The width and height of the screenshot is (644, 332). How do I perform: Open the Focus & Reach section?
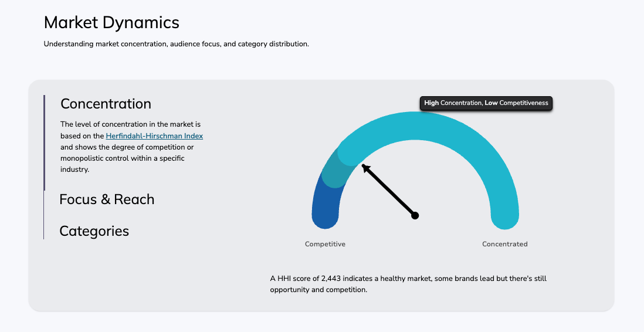pyautogui.click(x=107, y=199)
